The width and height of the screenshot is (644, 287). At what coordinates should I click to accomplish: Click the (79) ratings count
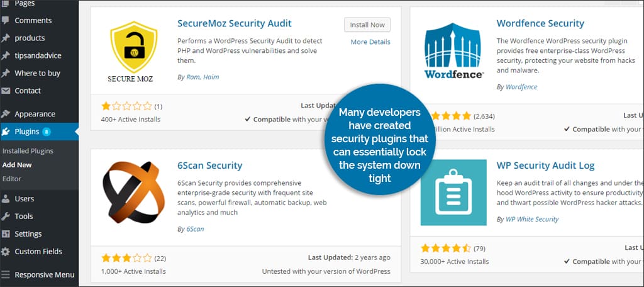(479, 249)
